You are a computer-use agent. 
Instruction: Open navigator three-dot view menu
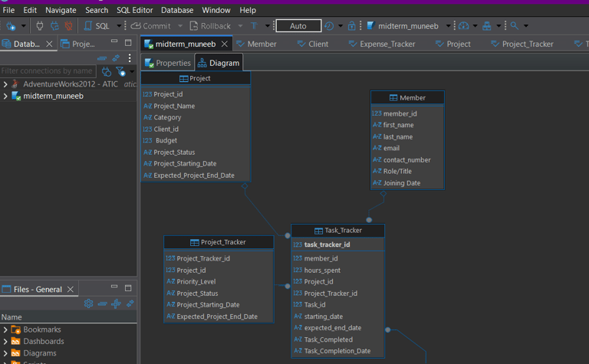(x=130, y=58)
